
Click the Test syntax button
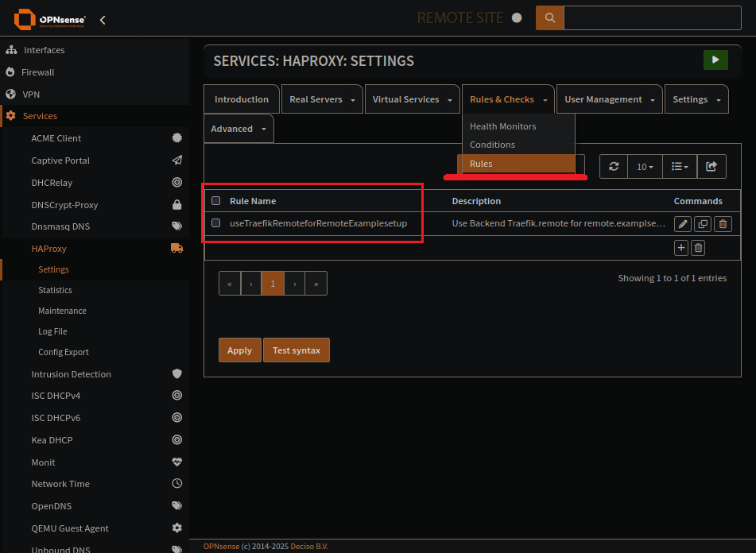click(x=297, y=350)
